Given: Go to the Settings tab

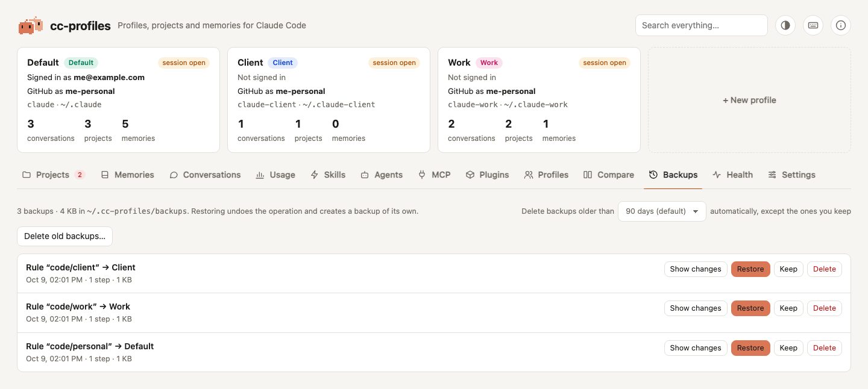Looking at the screenshot, I should pyautogui.click(x=791, y=175).
